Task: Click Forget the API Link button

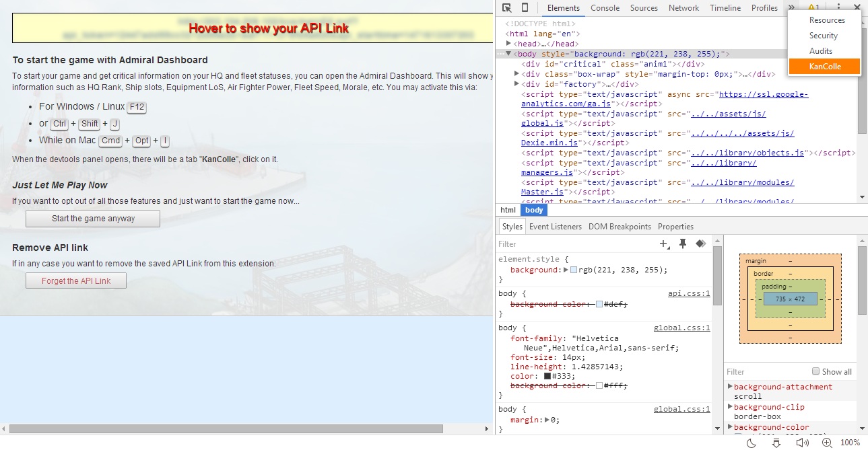Action: [x=76, y=280]
